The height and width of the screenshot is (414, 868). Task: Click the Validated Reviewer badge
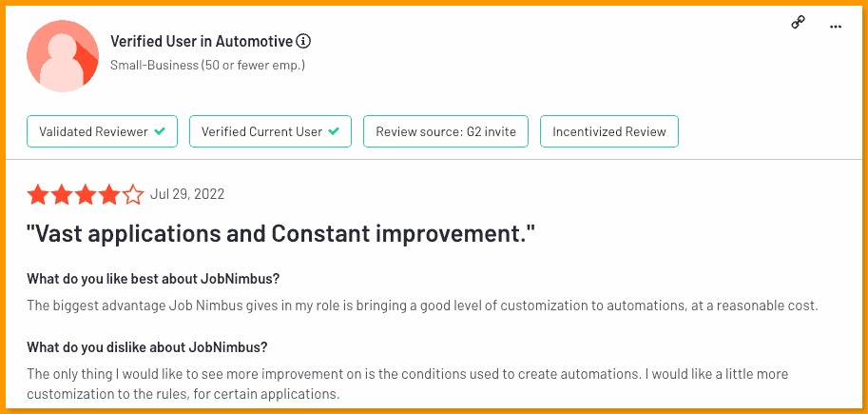[102, 131]
